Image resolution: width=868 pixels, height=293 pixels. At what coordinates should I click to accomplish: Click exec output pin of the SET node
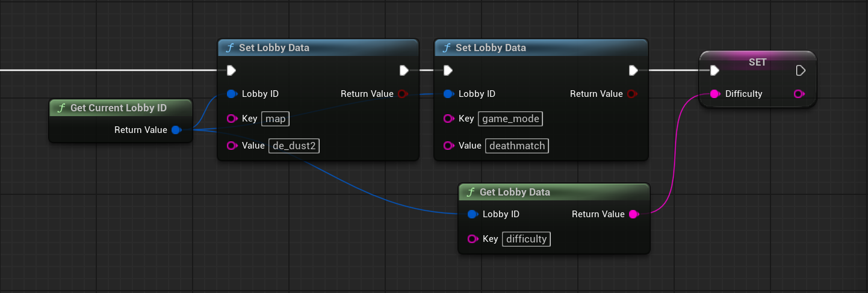click(800, 71)
